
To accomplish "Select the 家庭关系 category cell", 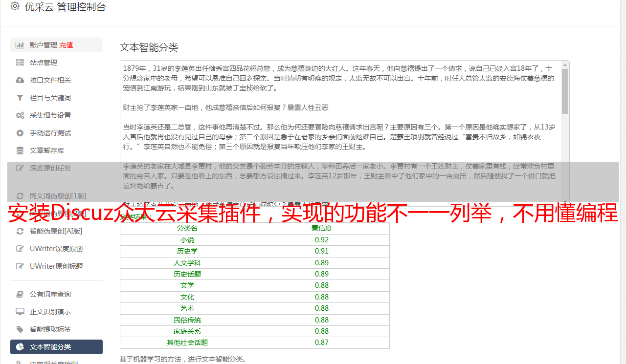I will [x=187, y=331].
